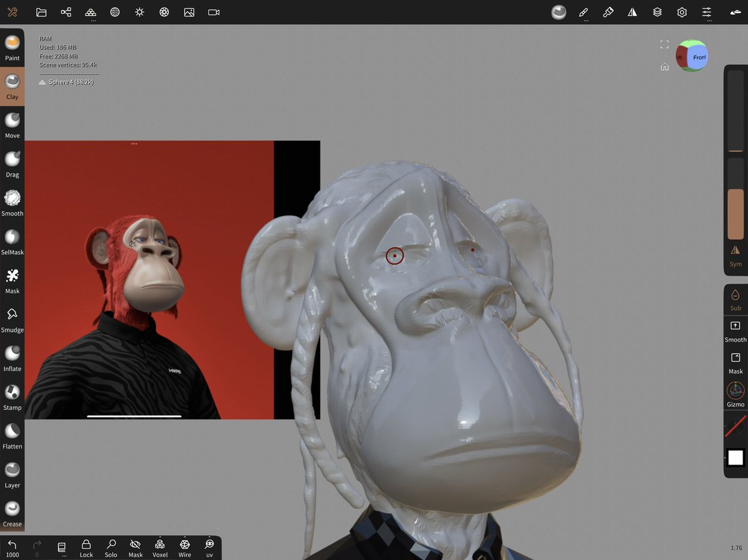
Task: Select the Layer tool
Action: pyautogui.click(x=12, y=475)
